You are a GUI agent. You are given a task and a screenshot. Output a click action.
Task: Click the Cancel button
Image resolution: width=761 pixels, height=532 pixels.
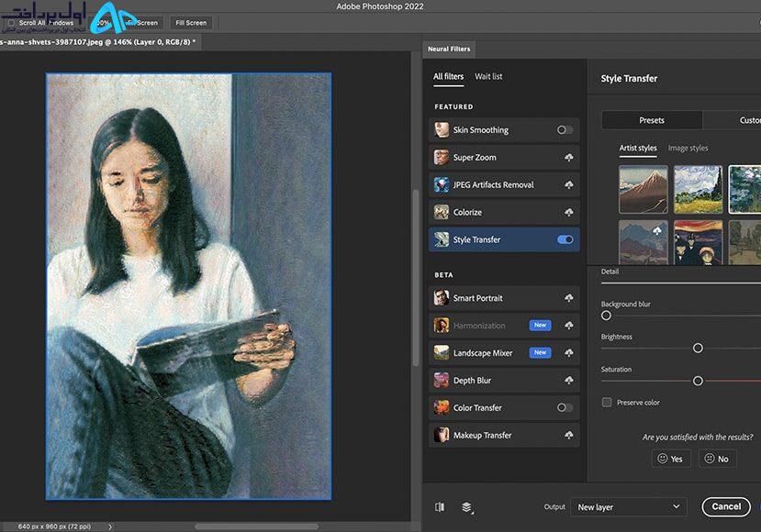click(x=726, y=507)
